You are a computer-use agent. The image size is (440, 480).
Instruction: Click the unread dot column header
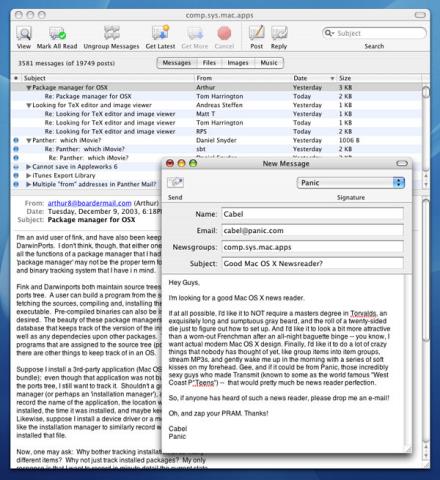pyautogui.click(x=16, y=78)
